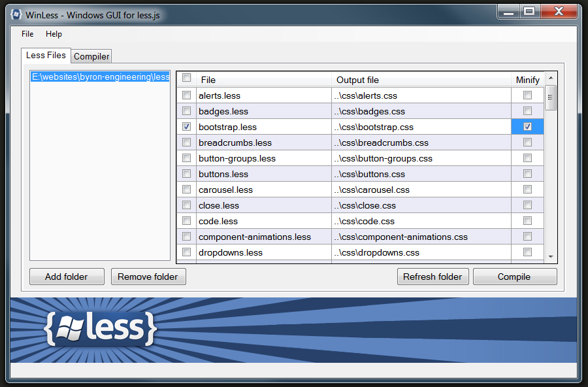
Task: Disable Minify for bootstrap.less
Action: (x=528, y=127)
